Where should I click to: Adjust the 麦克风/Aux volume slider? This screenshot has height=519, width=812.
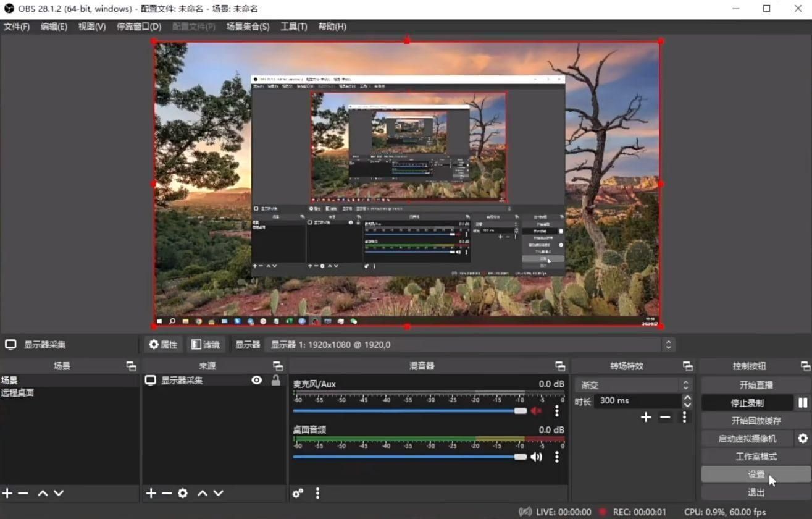410,411
